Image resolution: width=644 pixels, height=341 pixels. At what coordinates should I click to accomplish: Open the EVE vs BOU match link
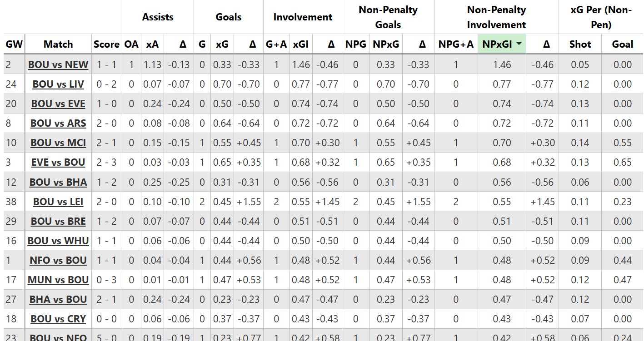pyautogui.click(x=58, y=162)
